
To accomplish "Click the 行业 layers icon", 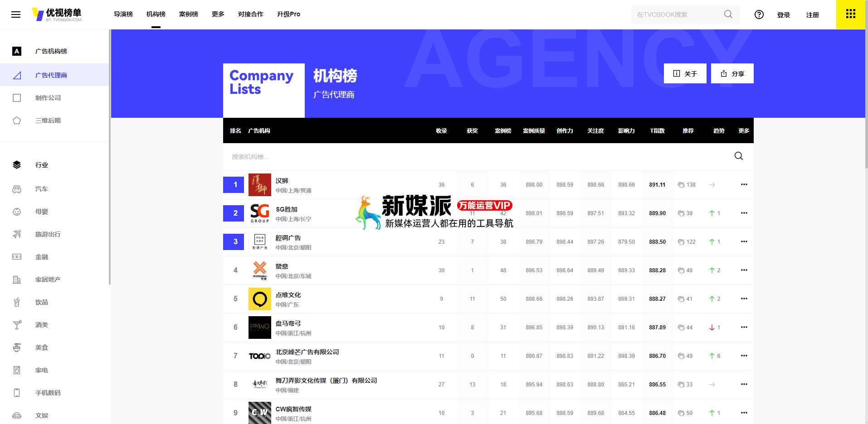I will tap(17, 165).
